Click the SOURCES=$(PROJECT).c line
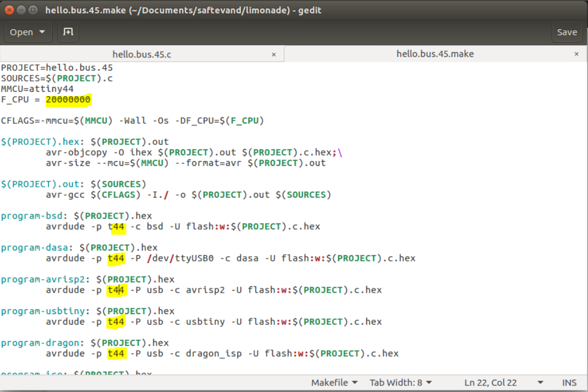This screenshot has width=588, height=392. [x=56, y=78]
